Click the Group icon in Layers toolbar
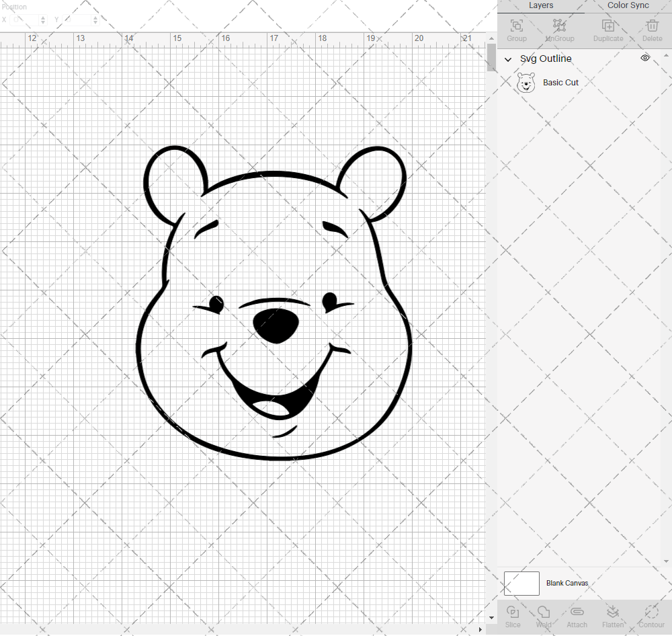This screenshot has height=636, width=672. coord(516,26)
